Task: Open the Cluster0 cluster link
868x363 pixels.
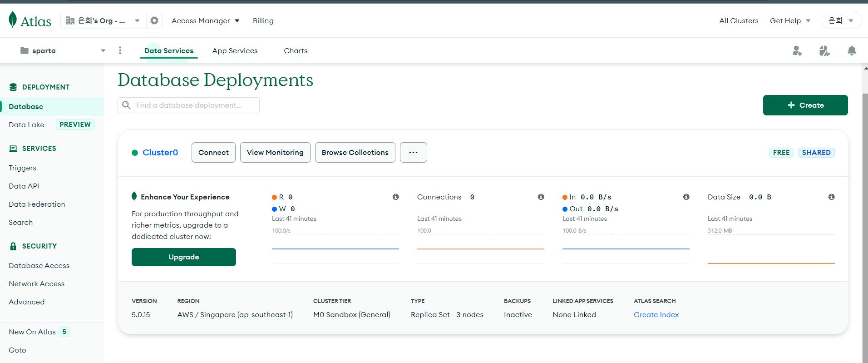Action: 160,153
